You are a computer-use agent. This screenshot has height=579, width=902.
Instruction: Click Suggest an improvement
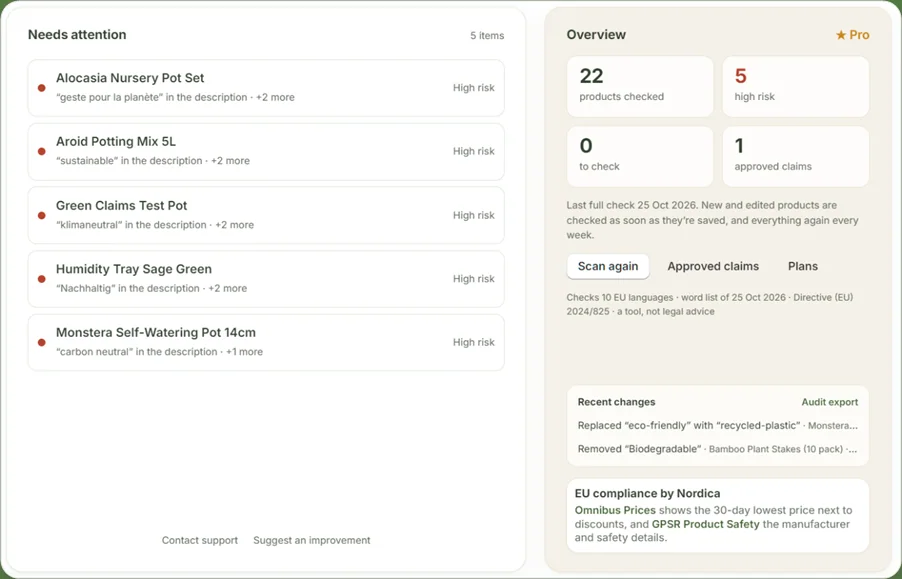point(312,540)
